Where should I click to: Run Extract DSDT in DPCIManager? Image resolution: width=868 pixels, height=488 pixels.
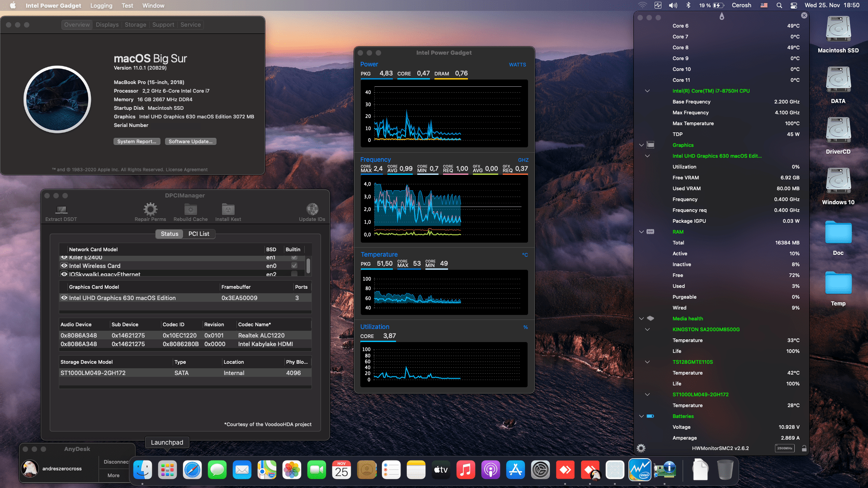[x=61, y=209]
